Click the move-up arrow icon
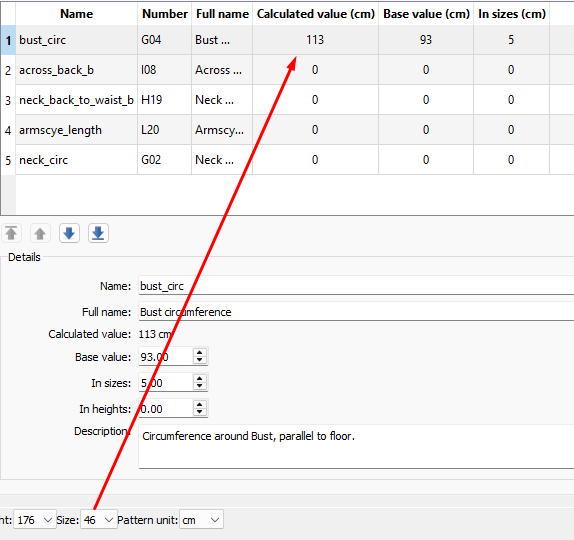The width and height of the screenshot is (574, 540). pos(40,233)
